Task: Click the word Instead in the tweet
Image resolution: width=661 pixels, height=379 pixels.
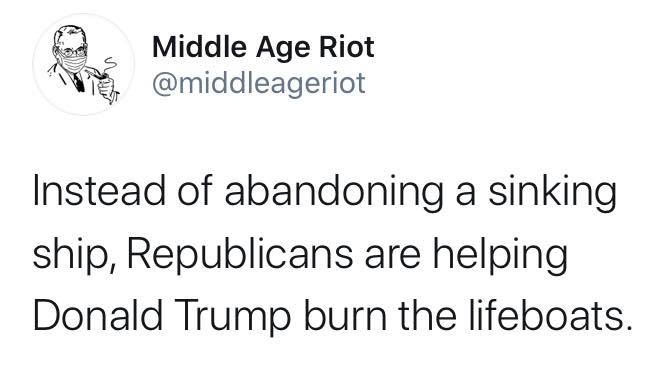Action: (x=99, y=192)
